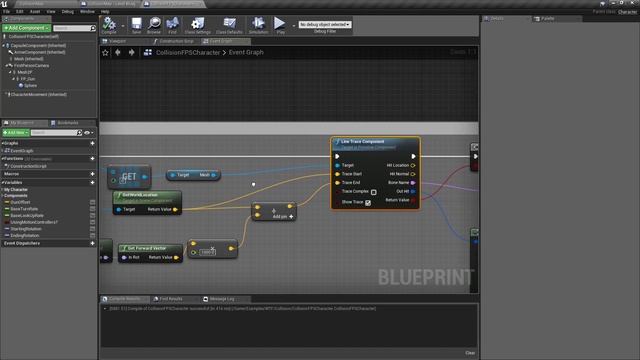The width and height of the screenshot is (640, 360).
Task: Open the Play options dropdown arrow
Action: click(x=293, y=26)
